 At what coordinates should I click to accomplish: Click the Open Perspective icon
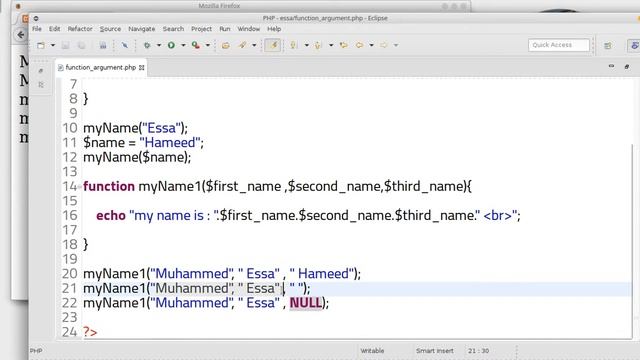pyautogui.click(x=608, y=45)
